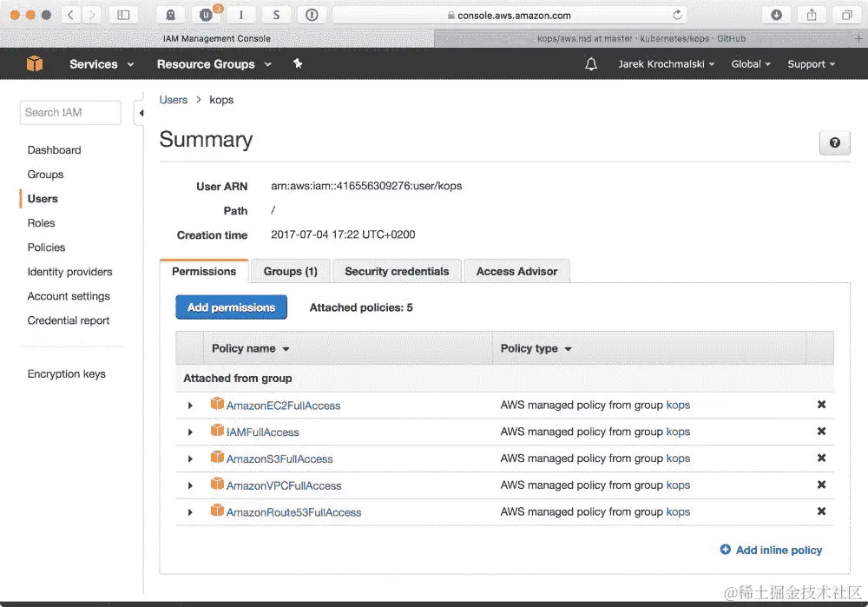
Task: Click Add inline policy link
Action: tap(779, 550)
